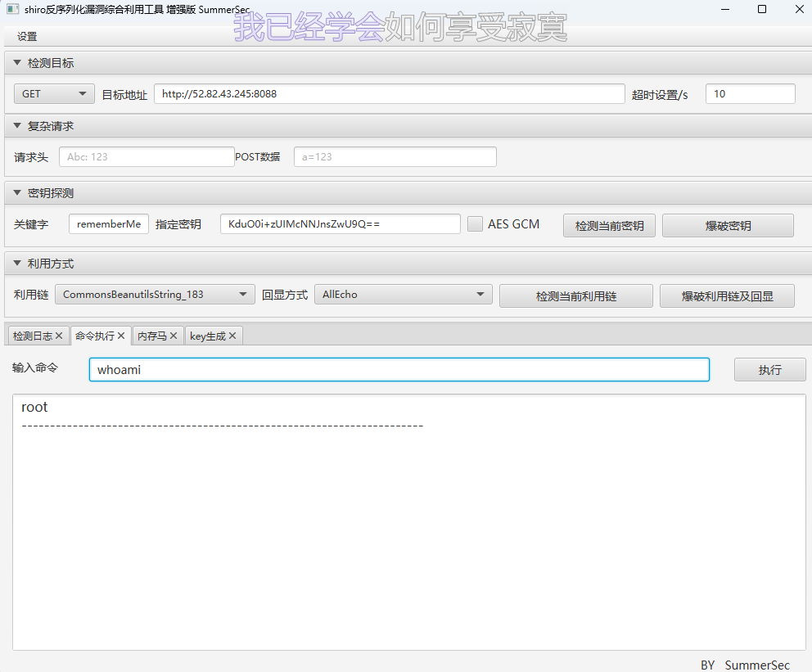The width and height of the screenshot is (812, 672).
Task: Collapse the 密钥探测 panel
Action: click(17, 193)
